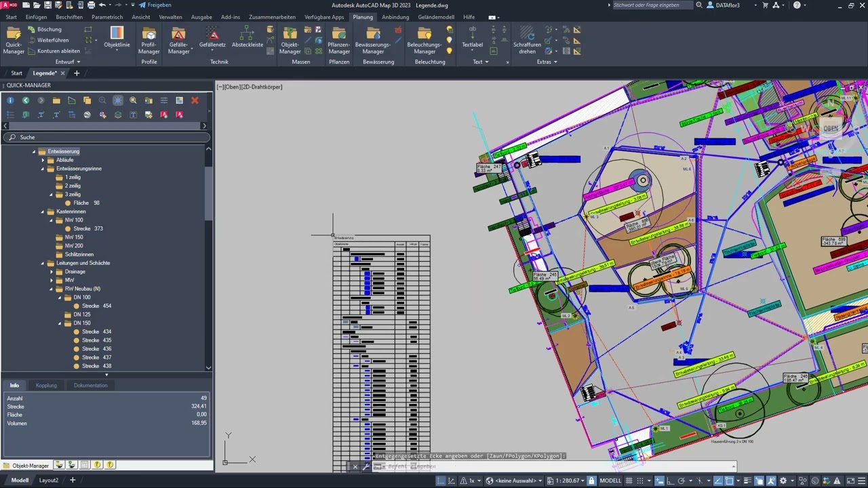Image resolution: width=868 pixels, height=488 pixels.
Task: Open the Gefälle-Manager
Action: (x=178, y=41)
